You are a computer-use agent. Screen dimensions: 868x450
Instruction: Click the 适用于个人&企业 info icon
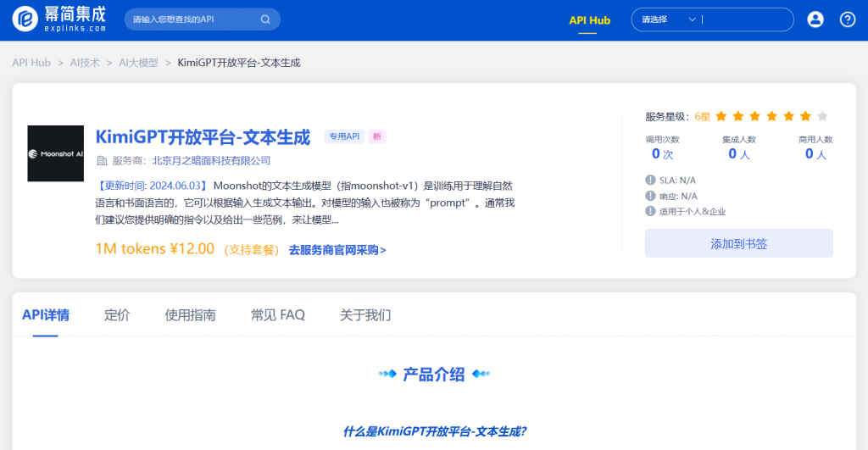(x=650, y=211)
